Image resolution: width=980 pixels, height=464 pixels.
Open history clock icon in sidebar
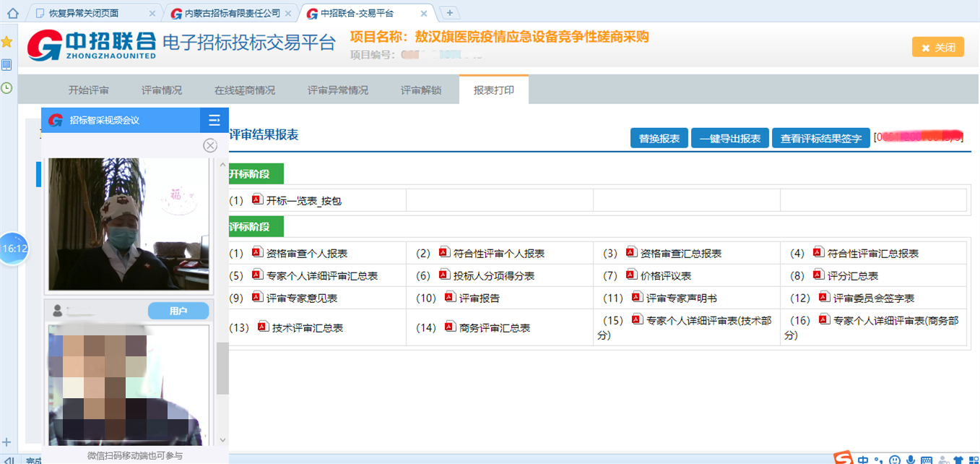point(6,87)
